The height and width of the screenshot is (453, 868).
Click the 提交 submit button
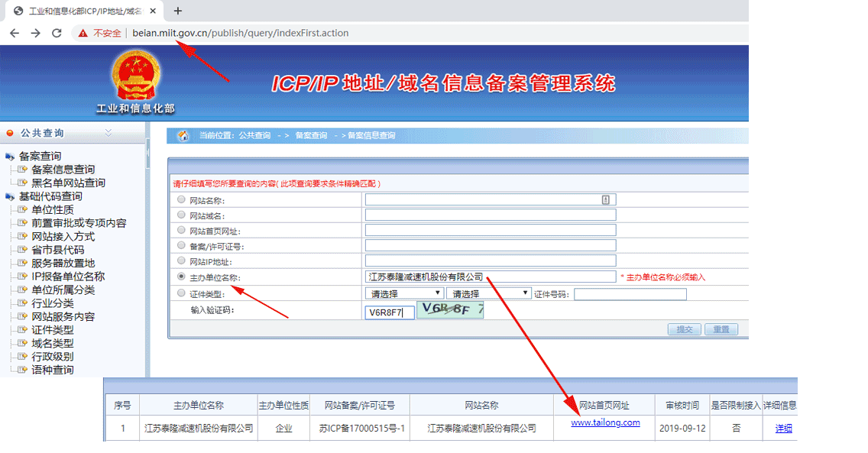click(683, 328)
